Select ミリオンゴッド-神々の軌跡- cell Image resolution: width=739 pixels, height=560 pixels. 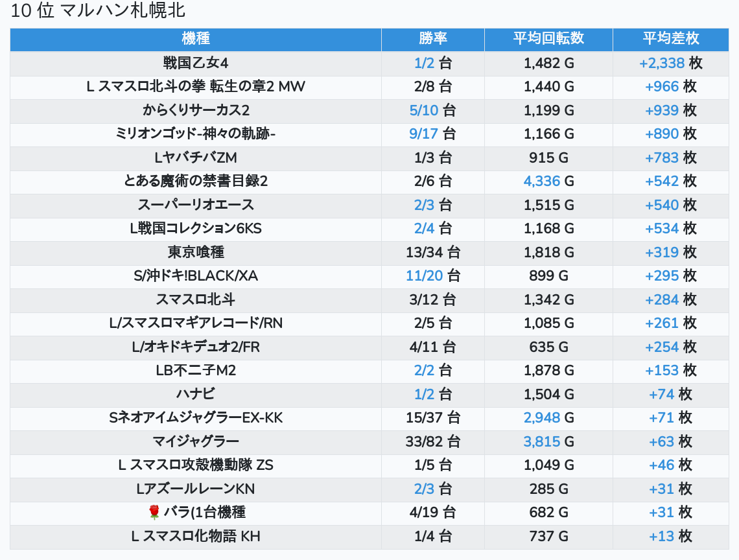(196, 134)
